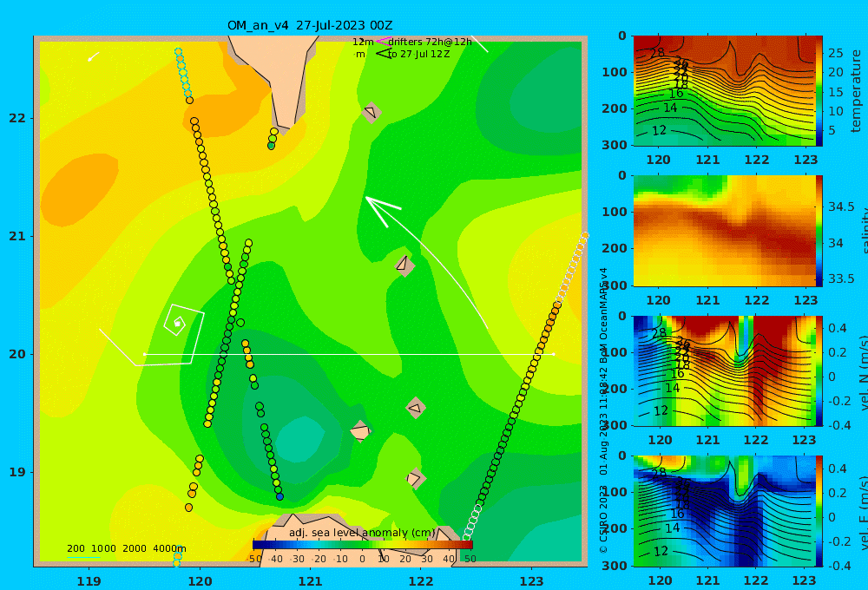The height and width of the screenshot is (590, 868).
Task: Click the 'temperature' colorbar axis label
Action: pos(857,91)
